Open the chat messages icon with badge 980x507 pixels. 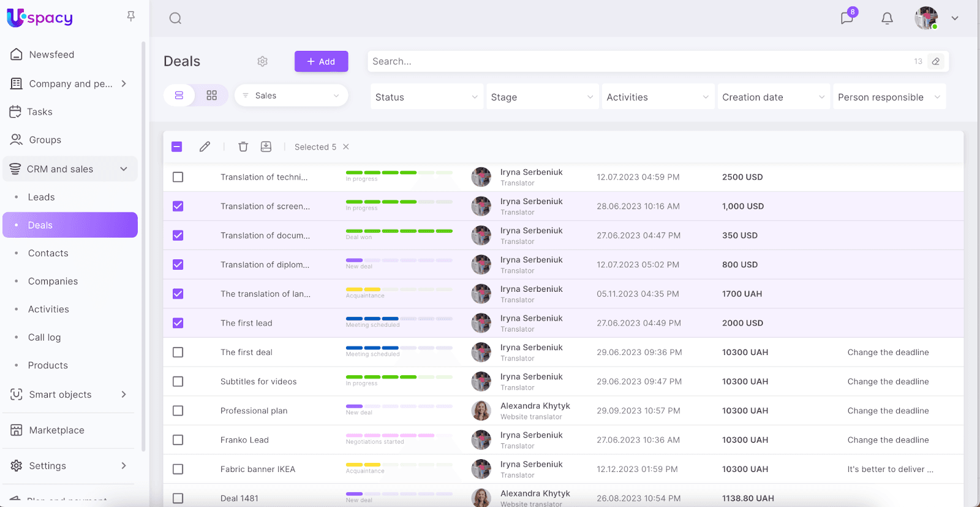(847, 18)
